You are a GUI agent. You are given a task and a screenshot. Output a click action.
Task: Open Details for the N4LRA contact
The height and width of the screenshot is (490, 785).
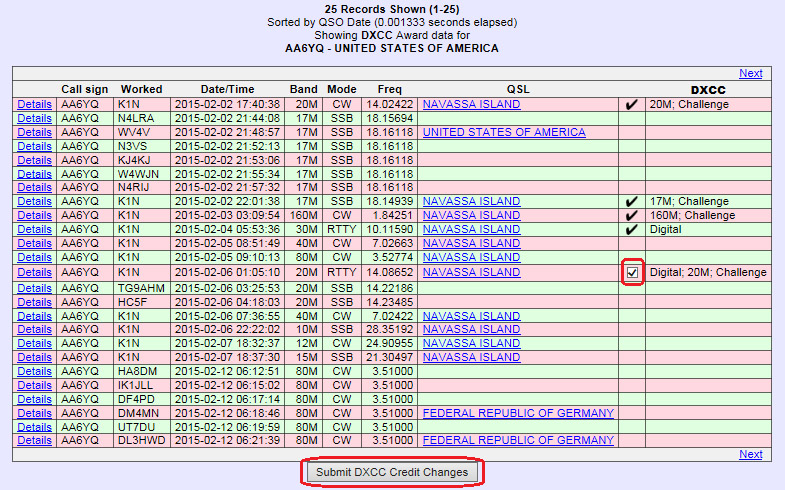[x=34, y=118]
